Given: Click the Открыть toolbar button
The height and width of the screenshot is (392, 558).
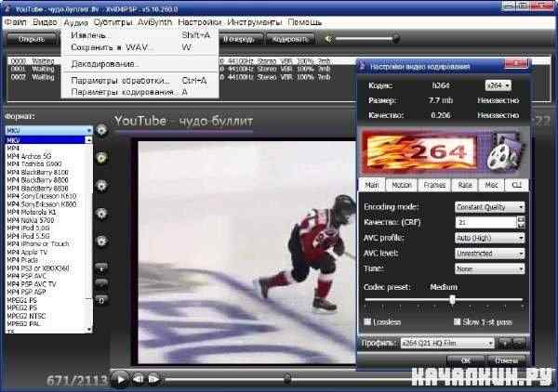Looking at the screenshot, I should pyautogui.click(x=32, y=39).
